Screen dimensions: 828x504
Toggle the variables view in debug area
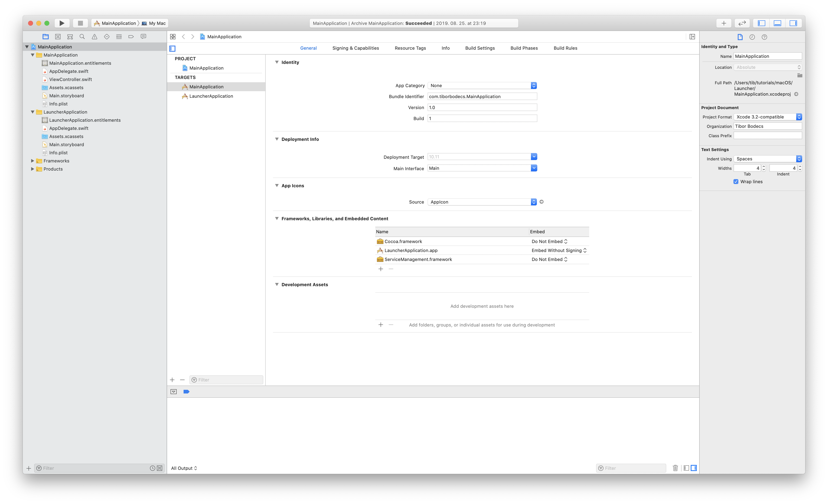tap(686, 468)
